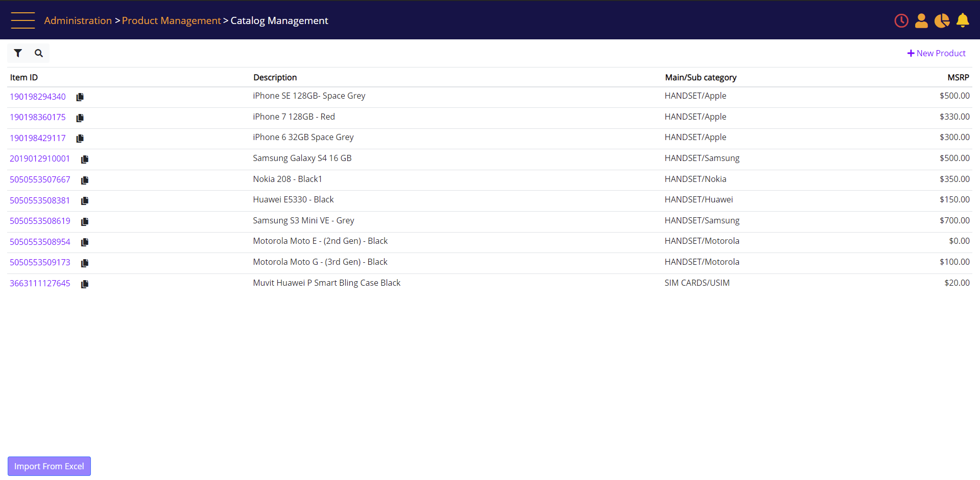
Task: Go to Product Management breadcrumb
Action: point(172,20)
